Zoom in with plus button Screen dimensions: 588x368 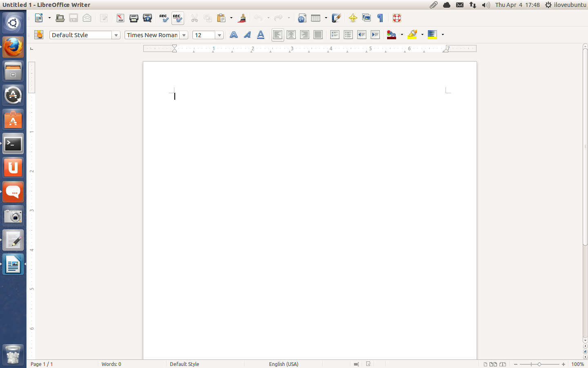(563, 364)
